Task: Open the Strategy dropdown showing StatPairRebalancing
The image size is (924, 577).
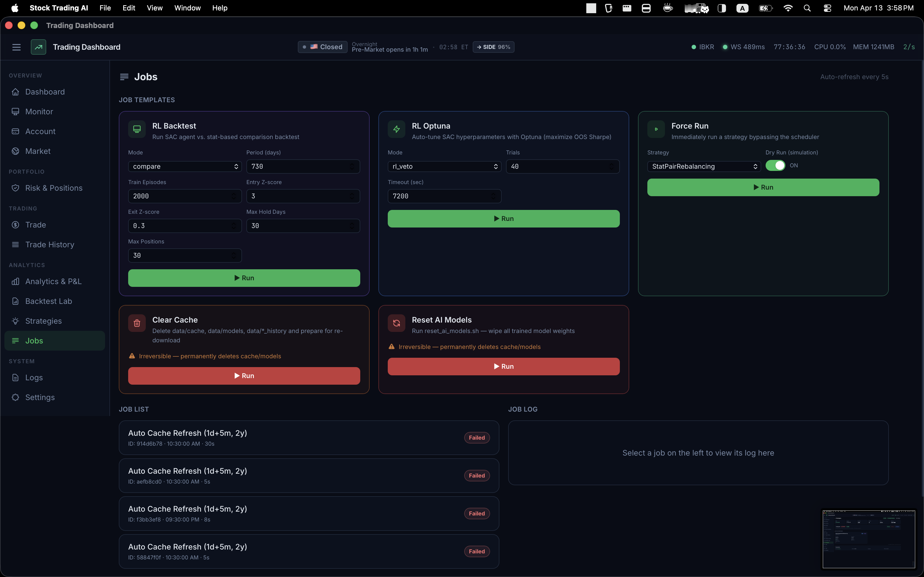Action: click(704, 167)
